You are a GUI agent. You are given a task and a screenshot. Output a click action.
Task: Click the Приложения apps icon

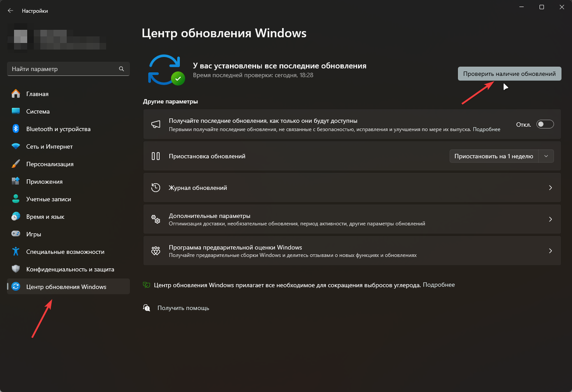16,181
